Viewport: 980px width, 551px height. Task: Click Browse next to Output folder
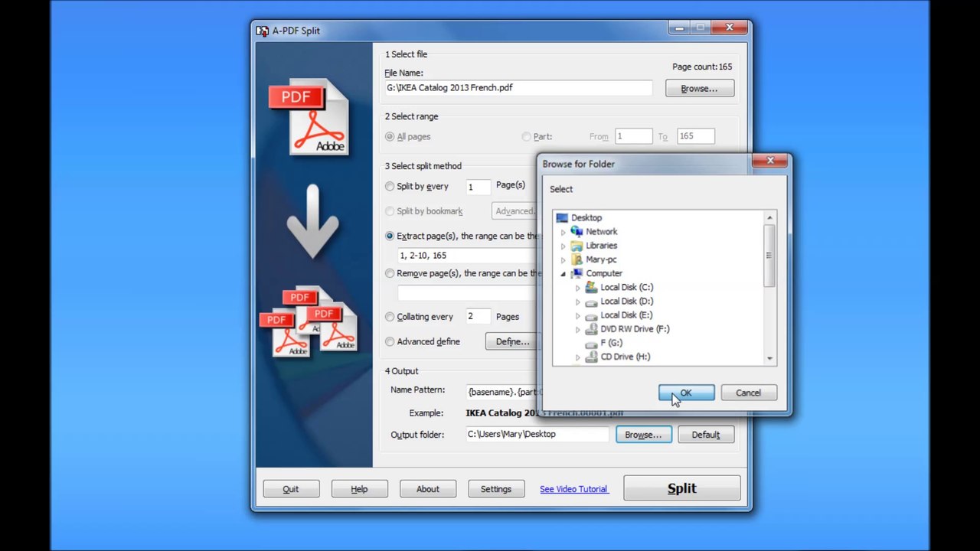pyautogui.click(x=643, y=435)
